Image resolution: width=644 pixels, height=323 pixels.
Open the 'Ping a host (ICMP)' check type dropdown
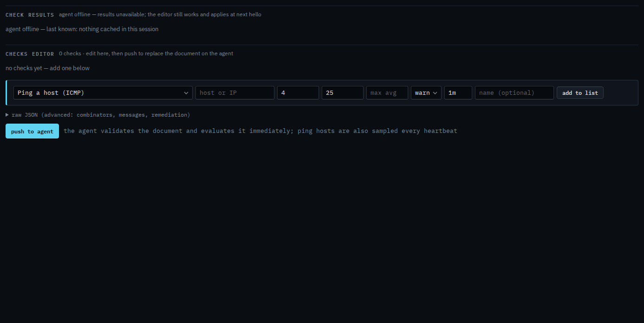click(x=103, y=93)
